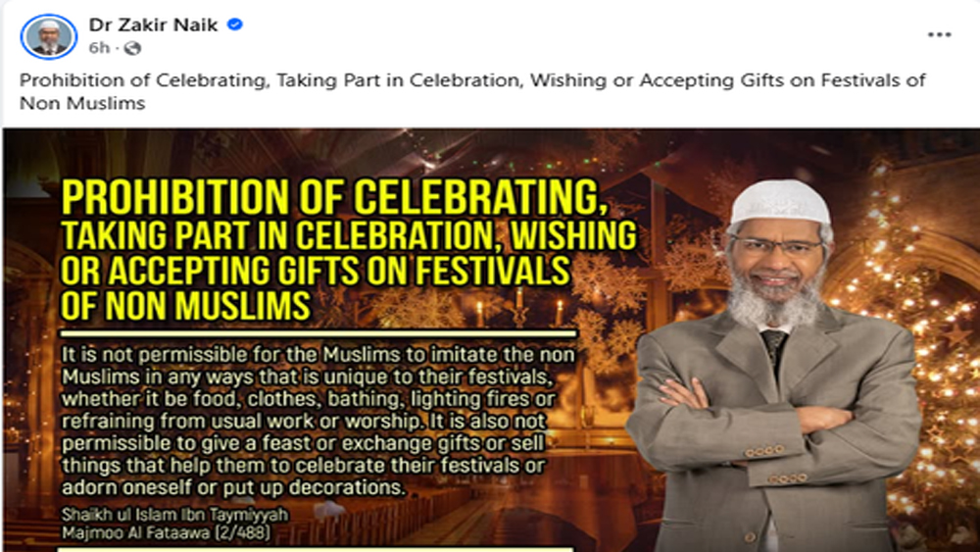Open Dr Zakir Naik's profile picture

pos(49,36)
